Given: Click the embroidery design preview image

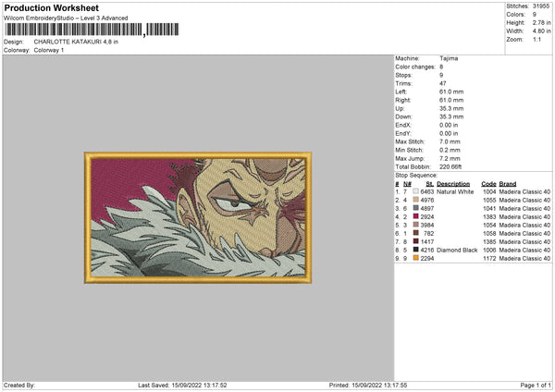Looking at the screenshot, I should tap(198, 217).
